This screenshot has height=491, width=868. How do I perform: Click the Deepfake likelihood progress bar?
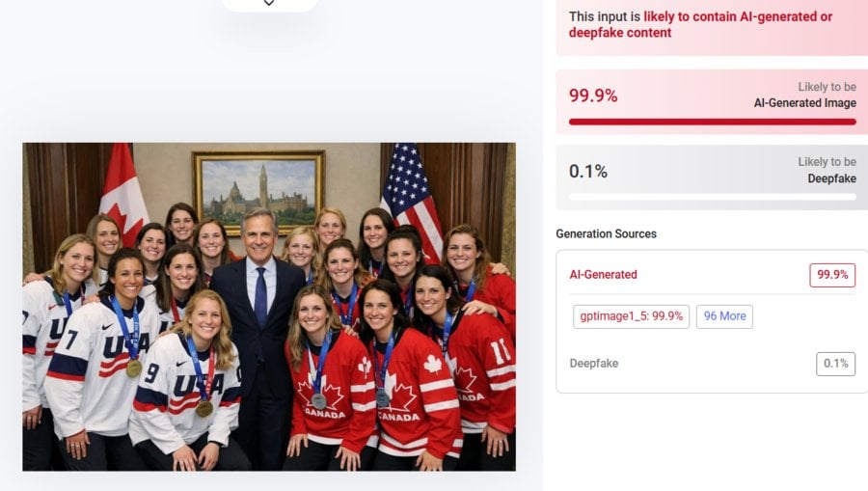(712, 197)
